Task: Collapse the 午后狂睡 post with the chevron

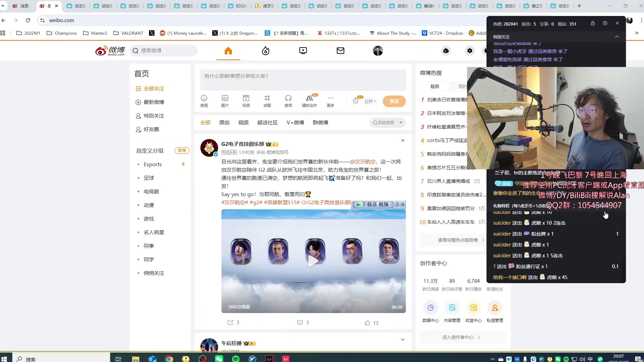Action: click(402, 340)
